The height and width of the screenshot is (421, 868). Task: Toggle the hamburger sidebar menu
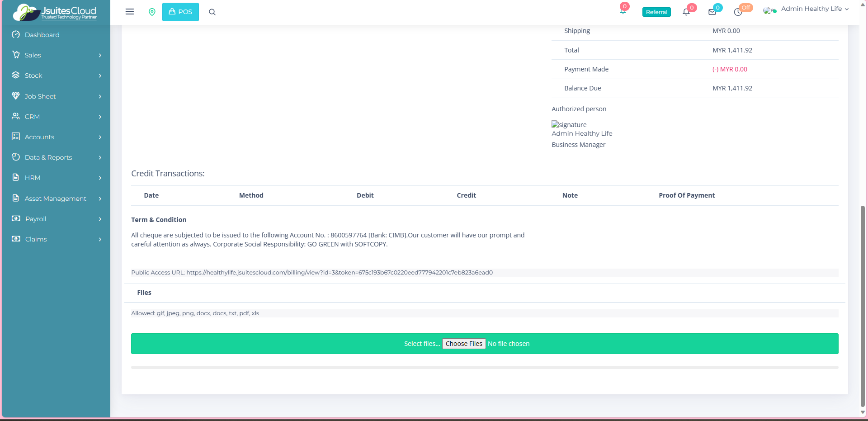coord(130,12)
